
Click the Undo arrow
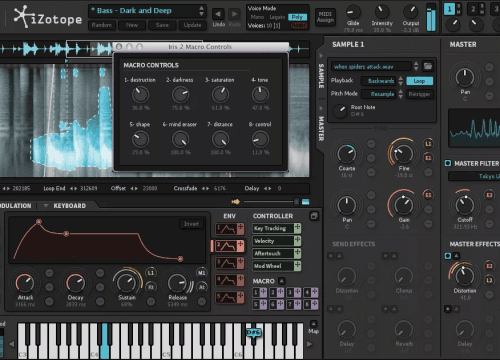point(218,14)
